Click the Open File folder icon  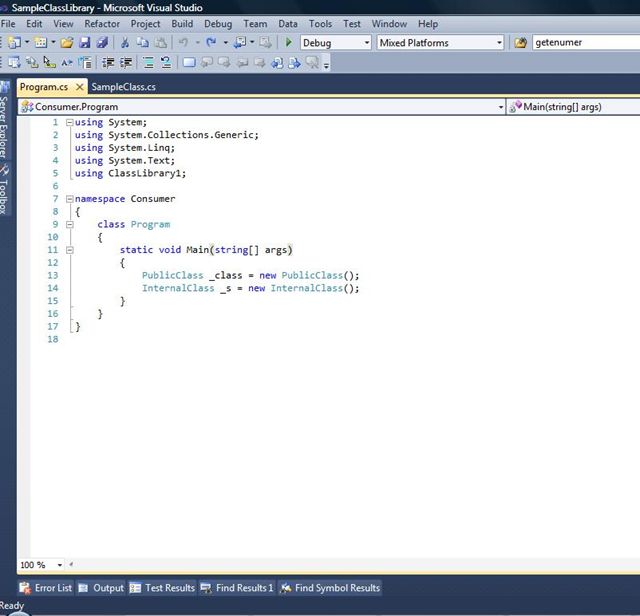tap(67, 43)
